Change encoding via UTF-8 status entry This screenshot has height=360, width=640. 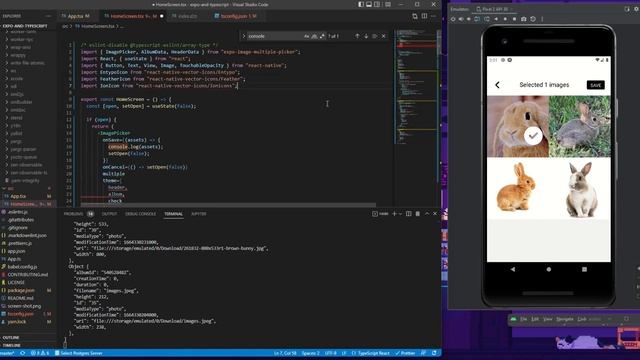pyautogui.click(x=331, y=353)
